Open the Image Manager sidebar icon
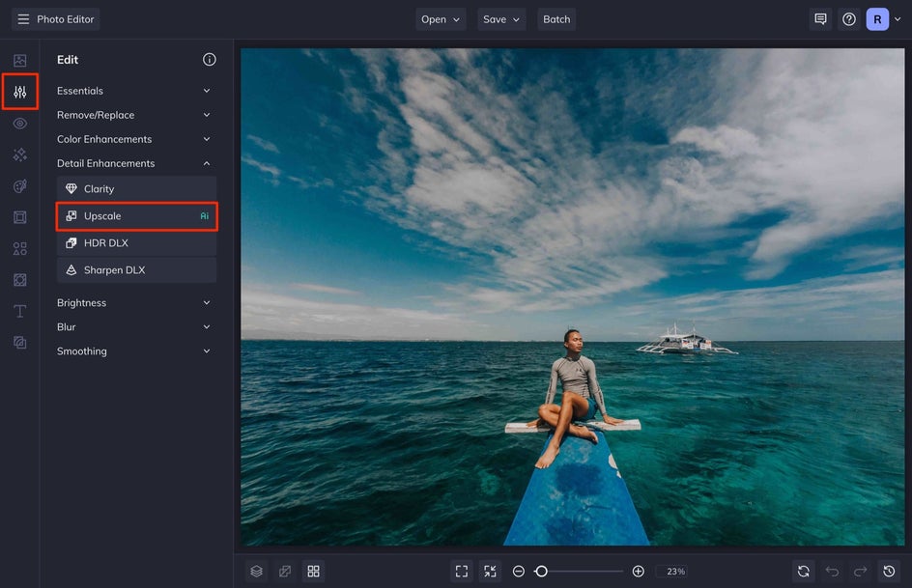Image resolution: width=912 pixels, height=588 pixels. coord(19,61)
